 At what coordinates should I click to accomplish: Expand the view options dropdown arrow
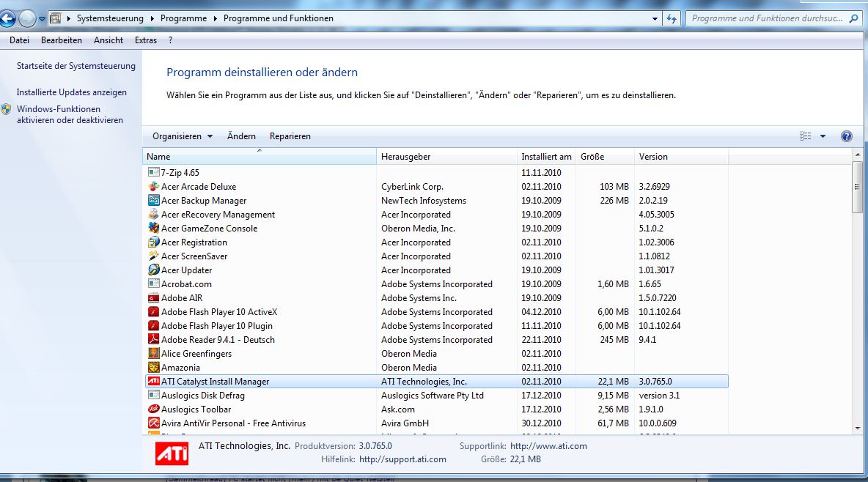tap(823, 136)
